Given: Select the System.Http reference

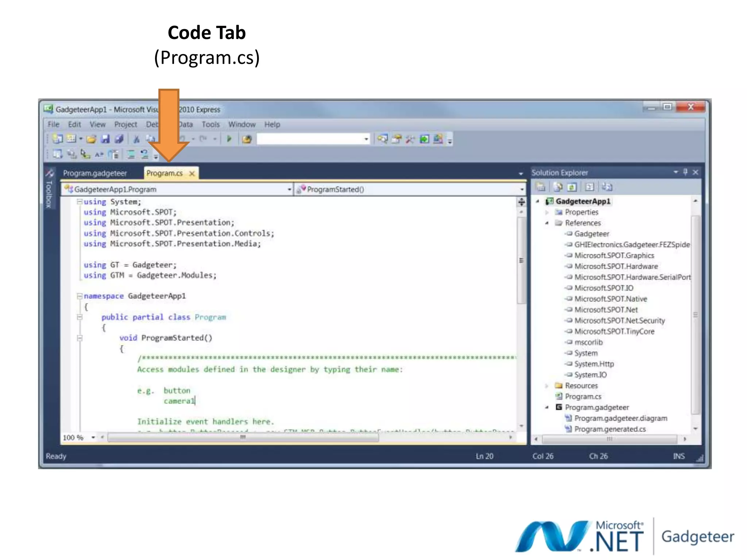Looking at the screenshot, I should (594, 364).
